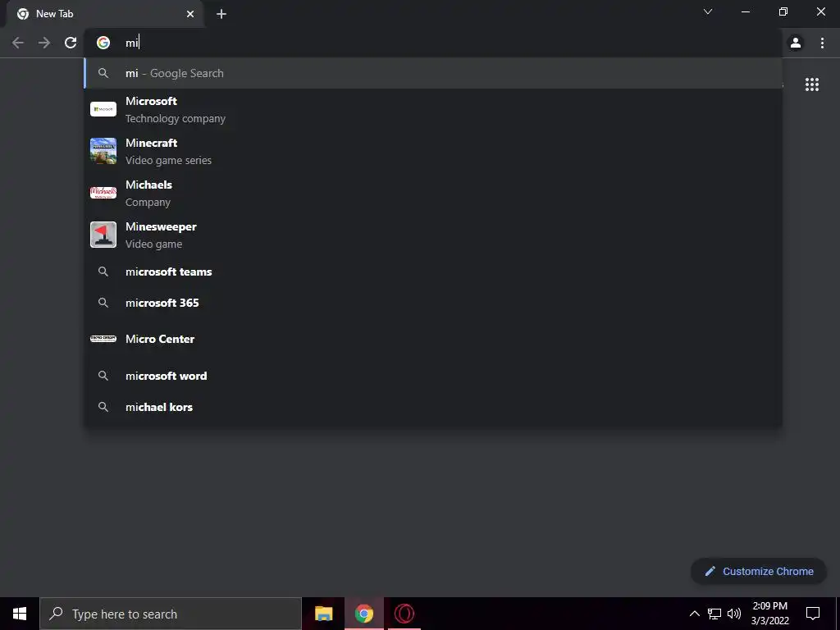Viewport: 840px width, 630px height.
Task: Click the Minesweeper flag thumbnail
Action: point(103,235)
